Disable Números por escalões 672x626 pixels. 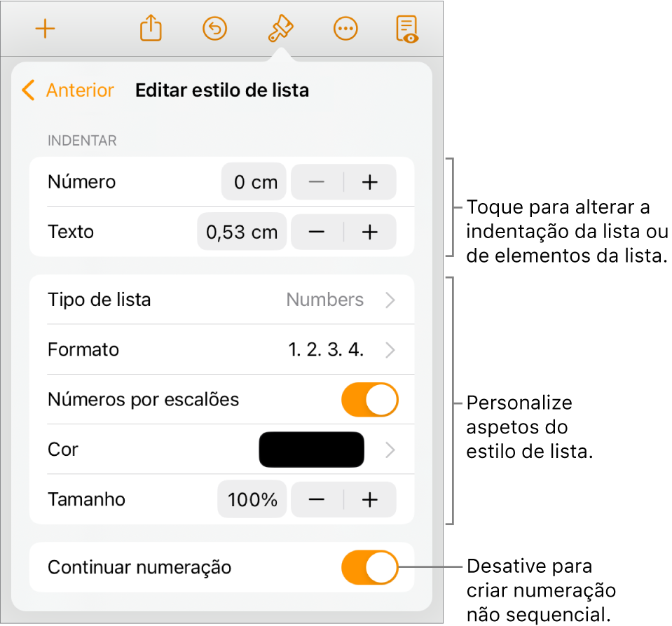[370, 399]
